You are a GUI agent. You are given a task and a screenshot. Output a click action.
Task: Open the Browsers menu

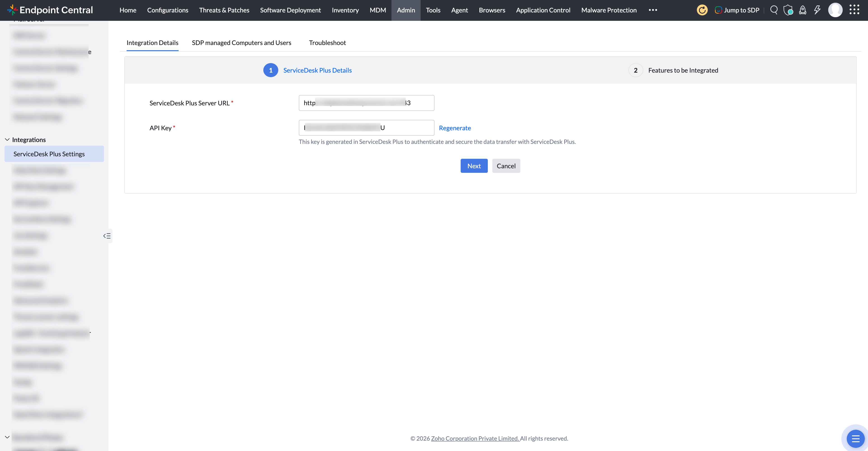click(492, 10)
